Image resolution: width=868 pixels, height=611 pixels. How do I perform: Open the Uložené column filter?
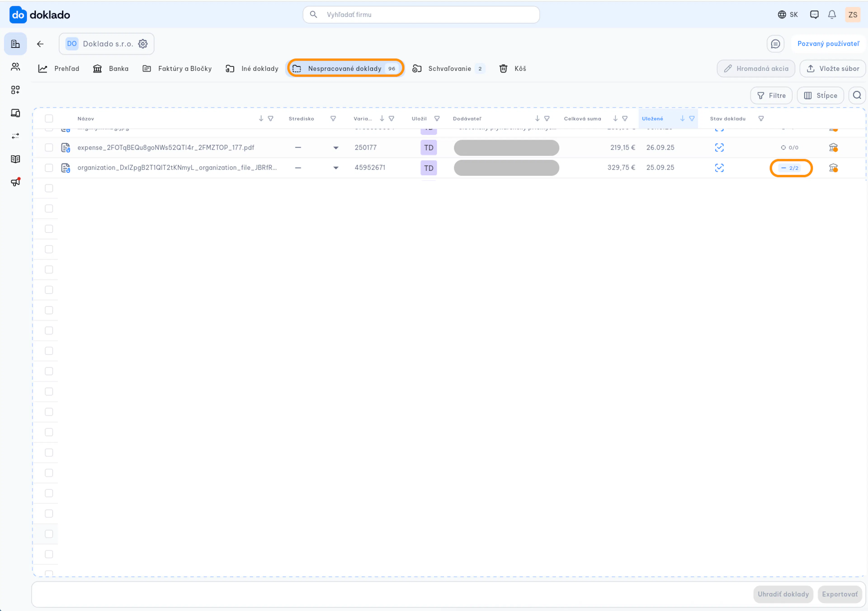click(692, 119)
